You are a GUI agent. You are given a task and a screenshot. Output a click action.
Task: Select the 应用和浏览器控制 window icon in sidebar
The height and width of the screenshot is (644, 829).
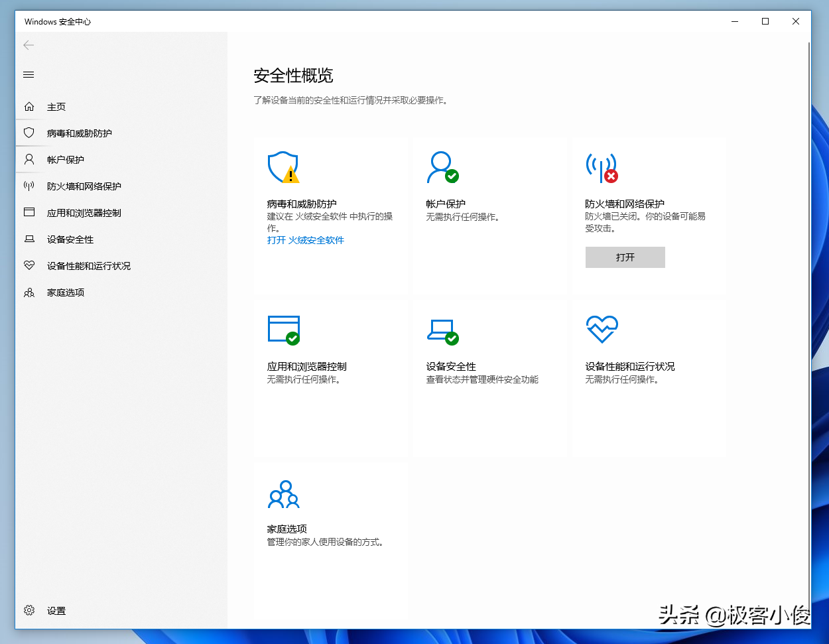pyautogui.click(x=29, y=212)
